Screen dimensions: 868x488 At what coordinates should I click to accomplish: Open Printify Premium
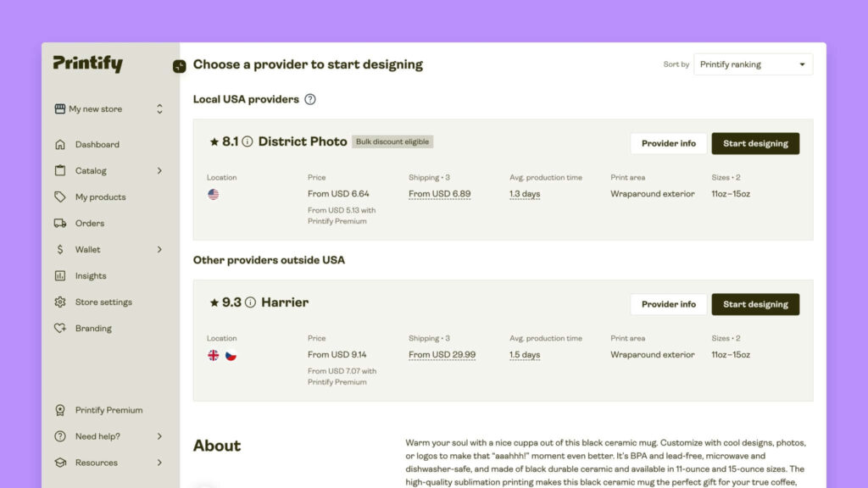point(109,410)
